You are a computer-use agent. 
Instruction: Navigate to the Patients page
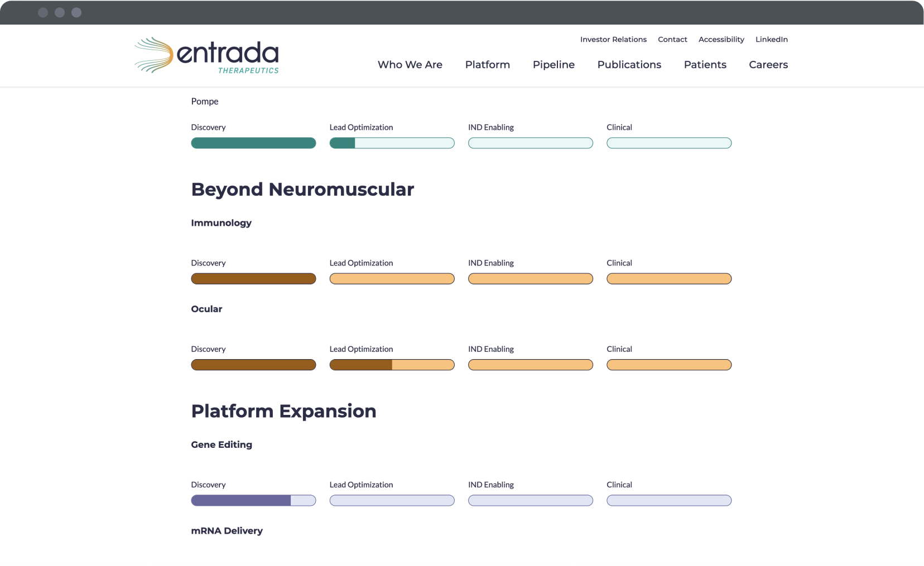click(705, 65)
